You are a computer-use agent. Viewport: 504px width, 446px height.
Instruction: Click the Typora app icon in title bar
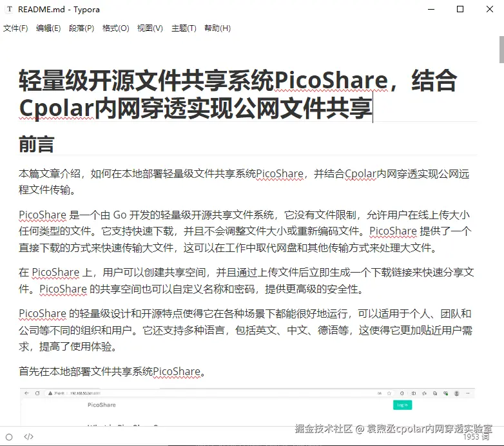coord(10,9)
